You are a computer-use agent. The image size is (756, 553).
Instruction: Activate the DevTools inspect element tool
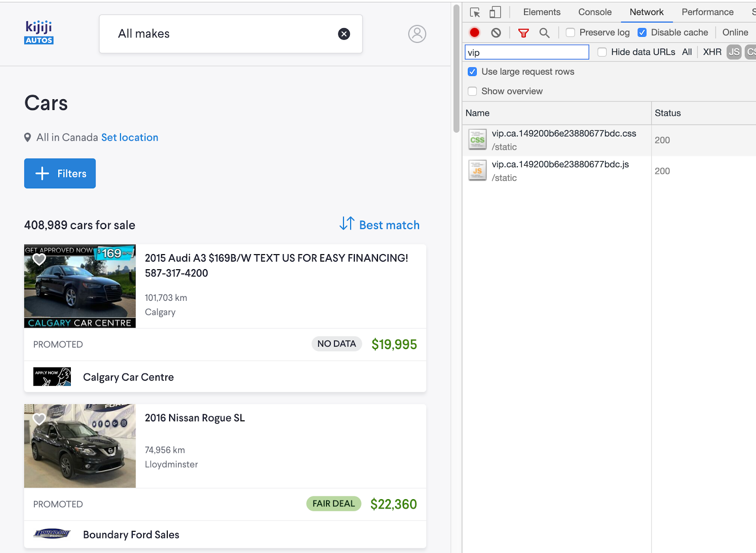[475, 12]
